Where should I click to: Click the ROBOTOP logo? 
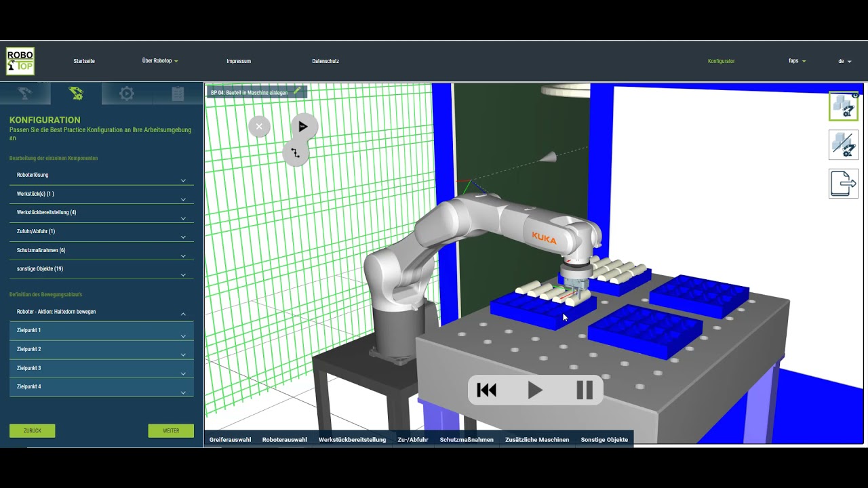(20, 61)
